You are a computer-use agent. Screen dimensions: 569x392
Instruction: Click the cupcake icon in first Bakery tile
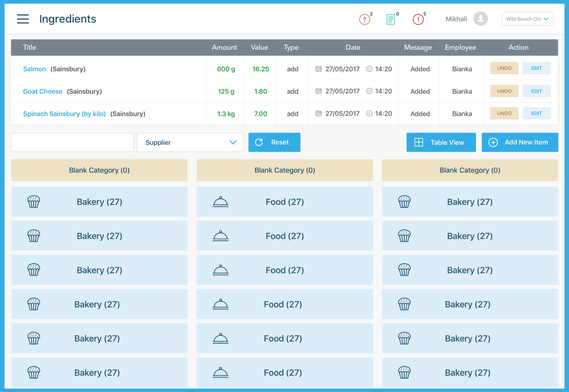coord(34,202)
